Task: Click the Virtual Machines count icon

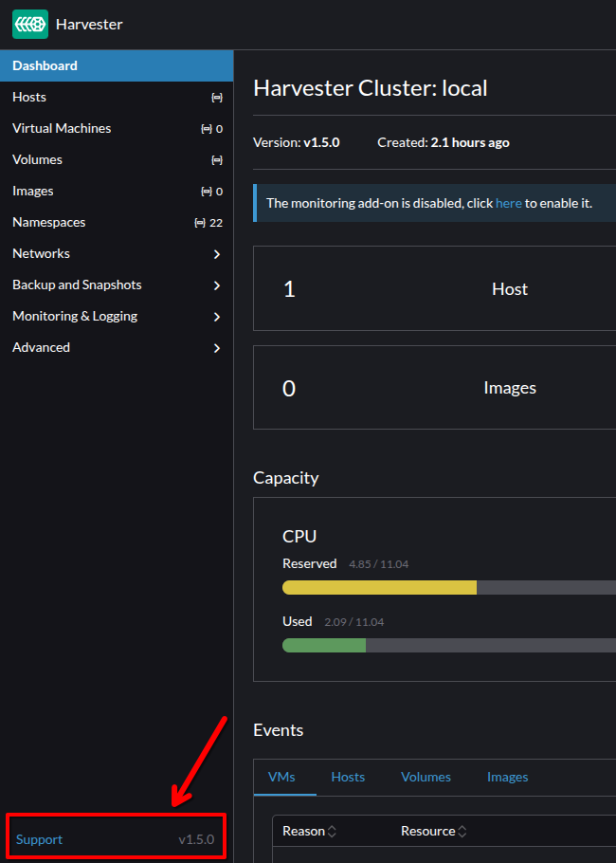Action: [x=206, y=129]
